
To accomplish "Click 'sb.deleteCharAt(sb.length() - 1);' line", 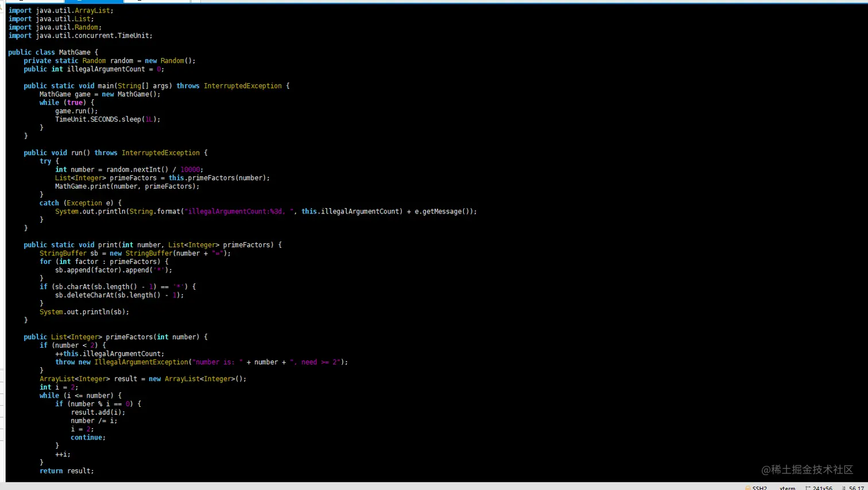I will (119, 295).
